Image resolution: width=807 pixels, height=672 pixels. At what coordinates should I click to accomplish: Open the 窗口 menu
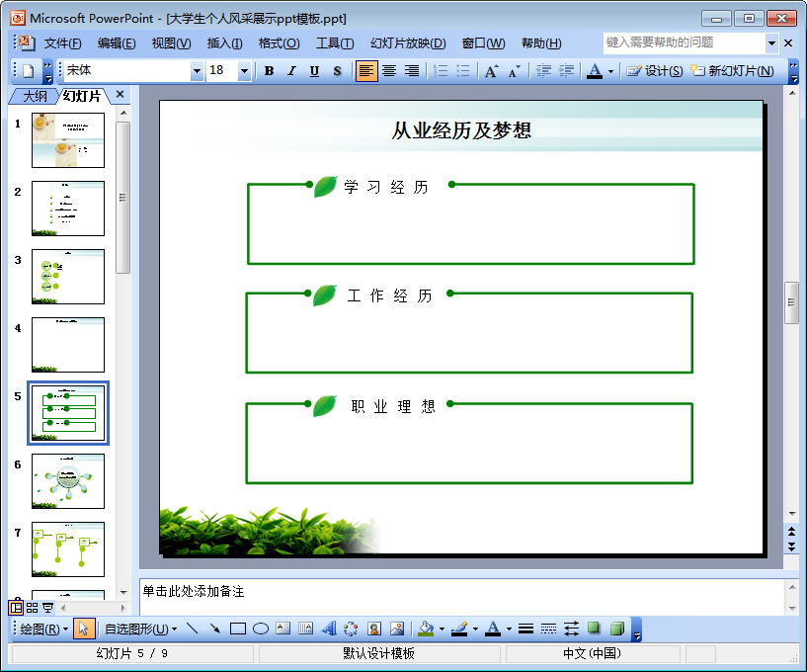(483, 43)
